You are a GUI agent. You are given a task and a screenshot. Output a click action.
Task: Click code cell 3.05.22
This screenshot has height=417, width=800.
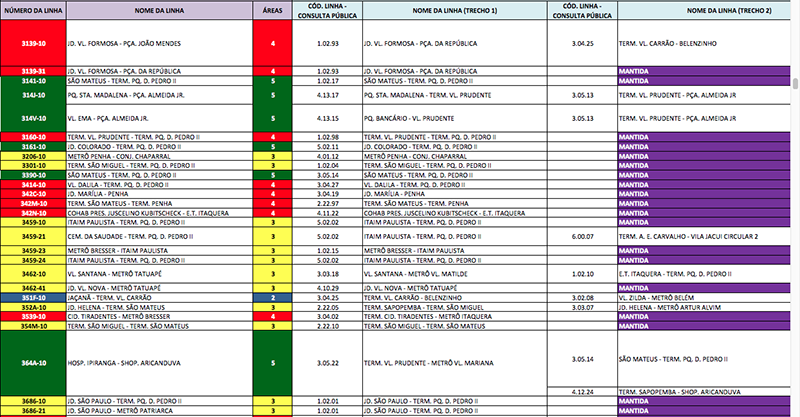pos(328,363)
